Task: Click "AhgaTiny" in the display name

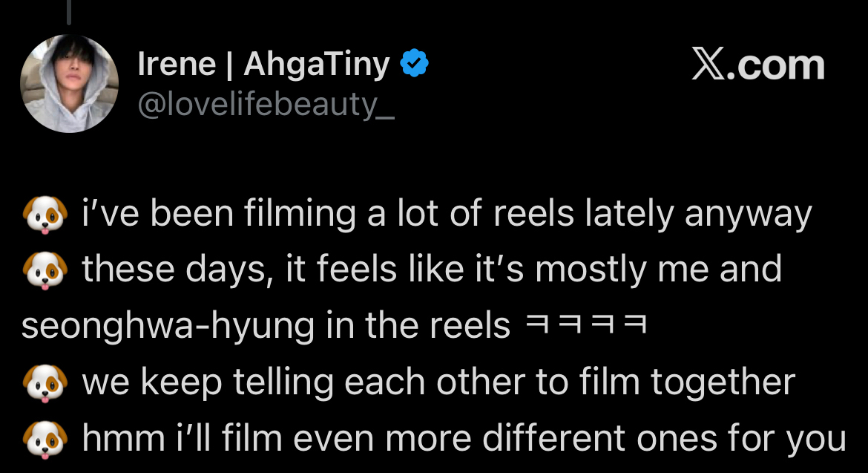Action: tap(317, 65)
